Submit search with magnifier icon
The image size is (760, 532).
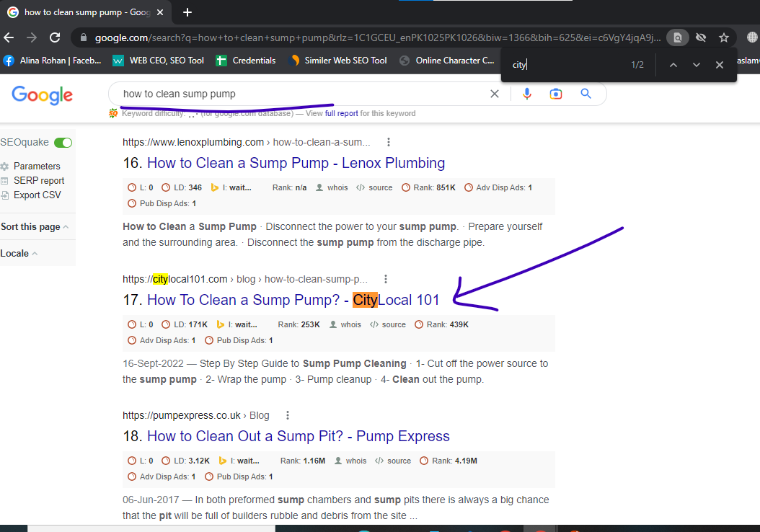[x=586, y=94]
